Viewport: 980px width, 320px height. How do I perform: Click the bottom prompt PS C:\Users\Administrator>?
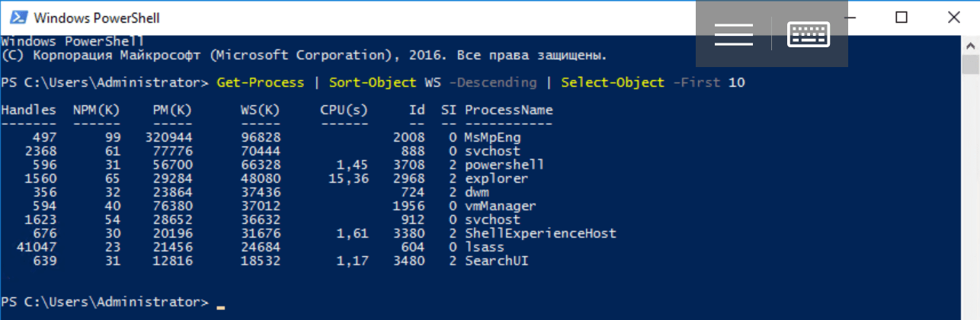tap(105, 302)
